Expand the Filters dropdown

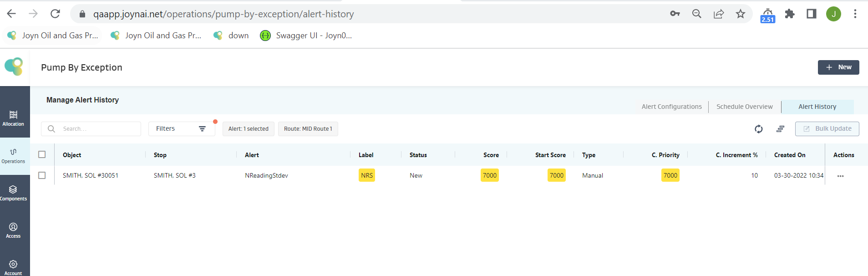pos(181,129)
